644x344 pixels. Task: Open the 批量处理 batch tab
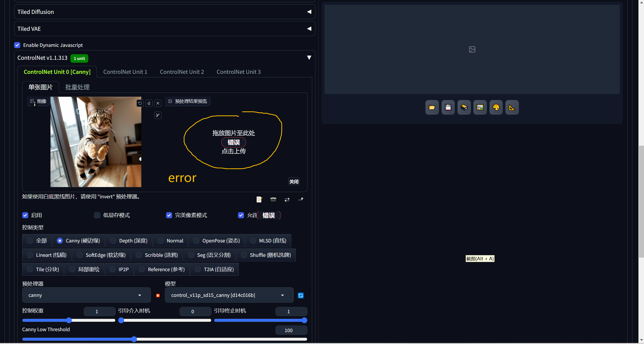[77, 87]
